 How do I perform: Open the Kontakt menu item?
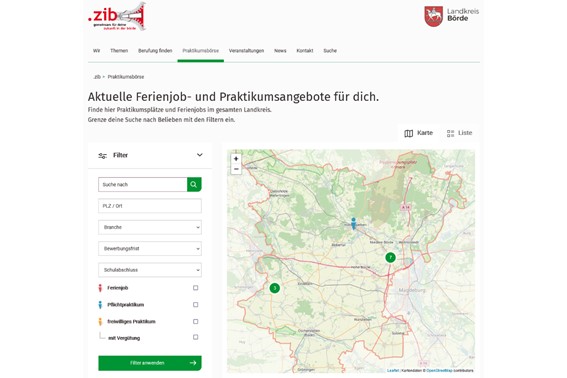305,51
